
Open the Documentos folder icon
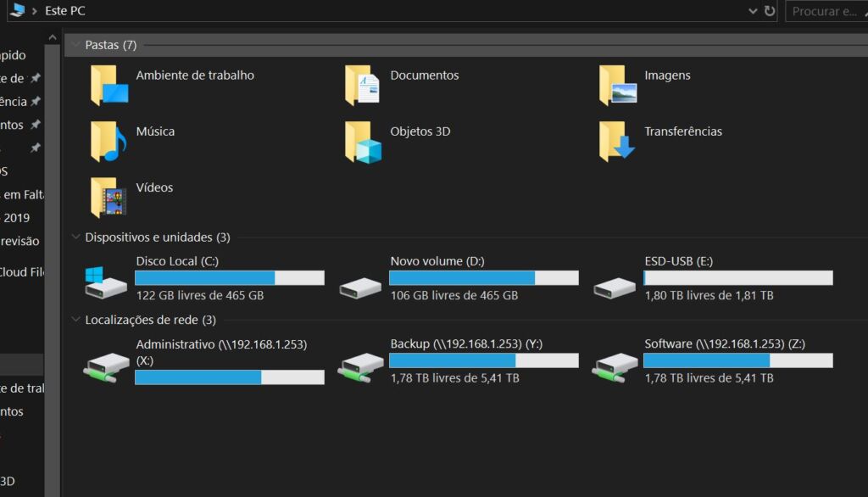coord(363,86)
